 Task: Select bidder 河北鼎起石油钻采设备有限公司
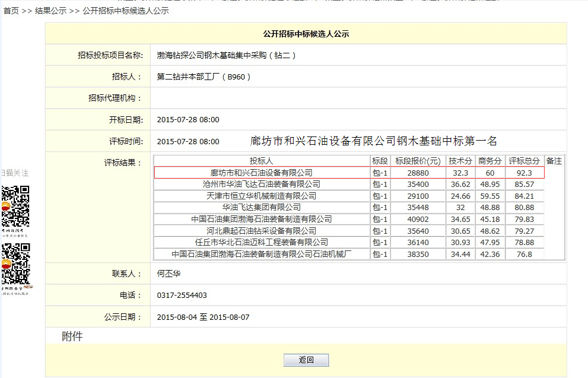tap(262, 231)
